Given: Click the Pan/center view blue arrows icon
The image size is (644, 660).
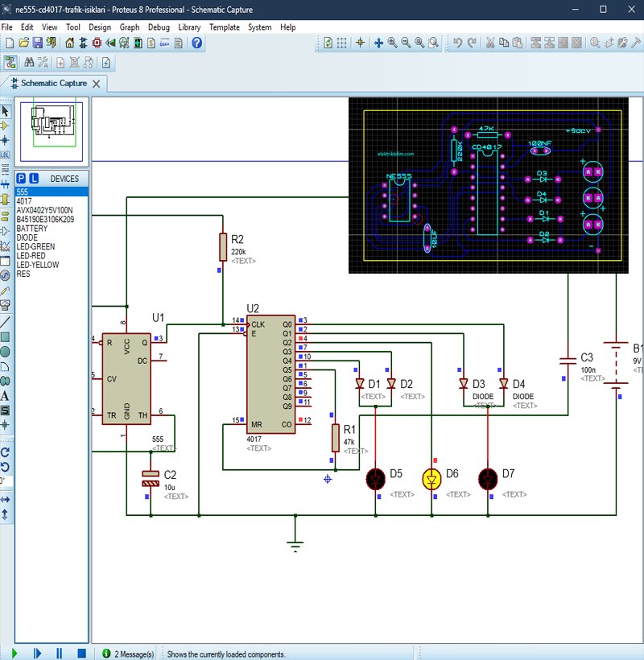Looking at the screenshot, I should [378, 43].
